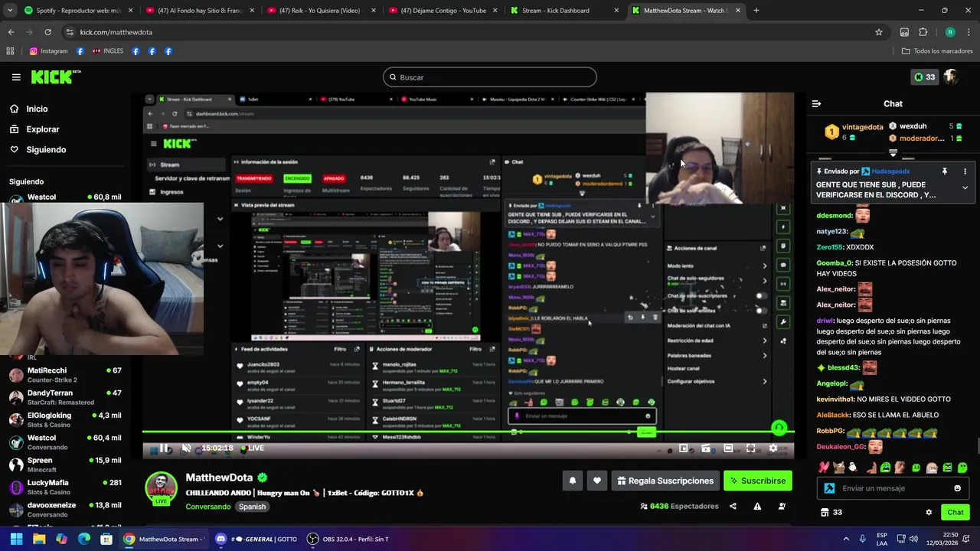Open Spreen channel in sidebar
This screenshot has width=980, height=551.
(65, 465)
